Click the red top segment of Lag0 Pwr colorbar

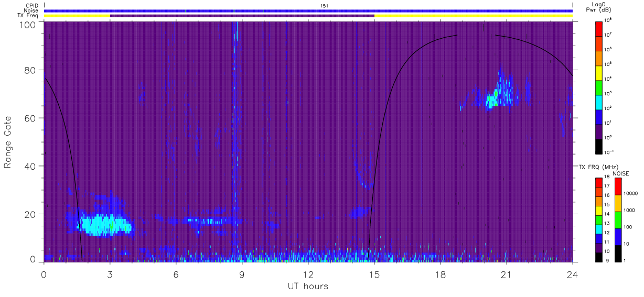[x=599, y=28]
